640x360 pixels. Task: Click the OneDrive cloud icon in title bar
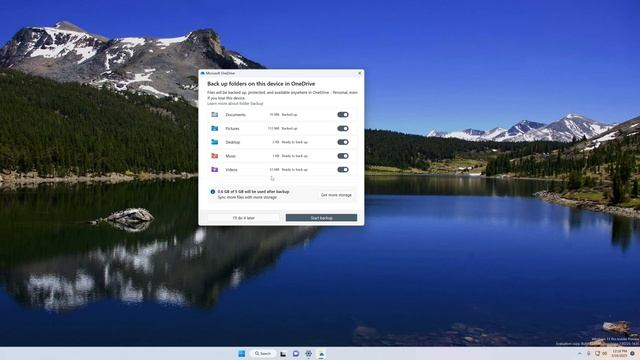(203, 73)
